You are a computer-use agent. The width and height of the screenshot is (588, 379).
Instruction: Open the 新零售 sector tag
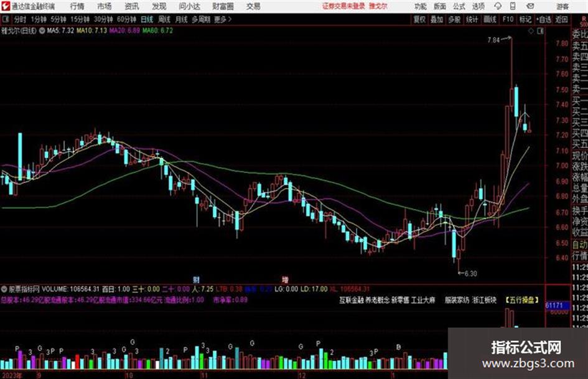[401, 300]
